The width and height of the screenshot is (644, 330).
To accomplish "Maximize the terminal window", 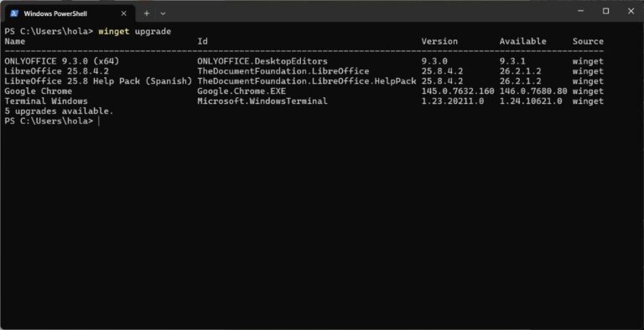I will coord(605,11).
